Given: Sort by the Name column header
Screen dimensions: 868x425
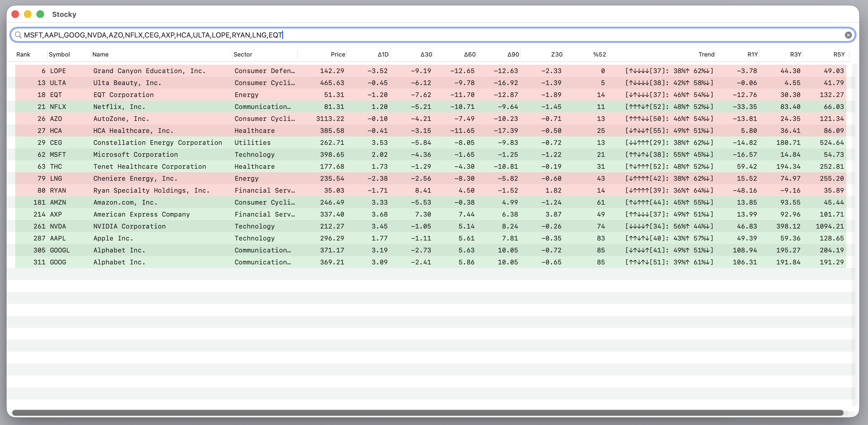Looking at the screenshot, I should click(x=100, y=54).
